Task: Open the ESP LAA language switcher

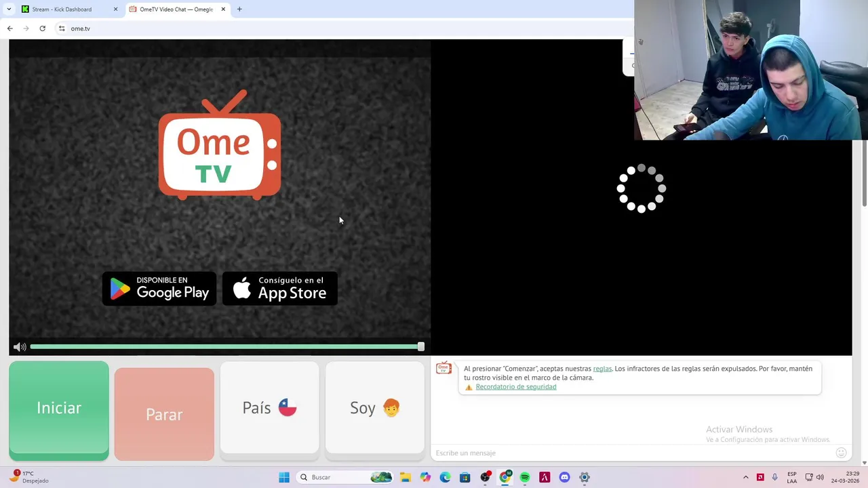Action: (792, 477)
